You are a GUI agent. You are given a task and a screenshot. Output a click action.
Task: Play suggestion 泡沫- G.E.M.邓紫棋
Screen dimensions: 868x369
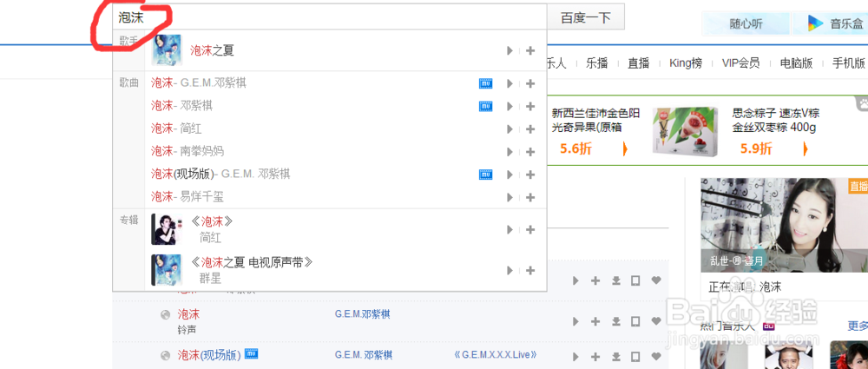coord(510,83)
